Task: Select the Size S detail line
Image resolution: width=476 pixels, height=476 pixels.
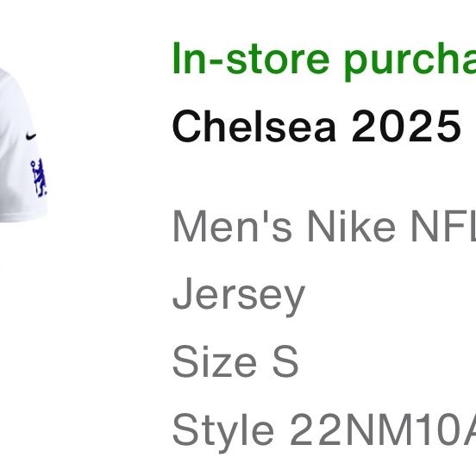Action: (235, 361)
